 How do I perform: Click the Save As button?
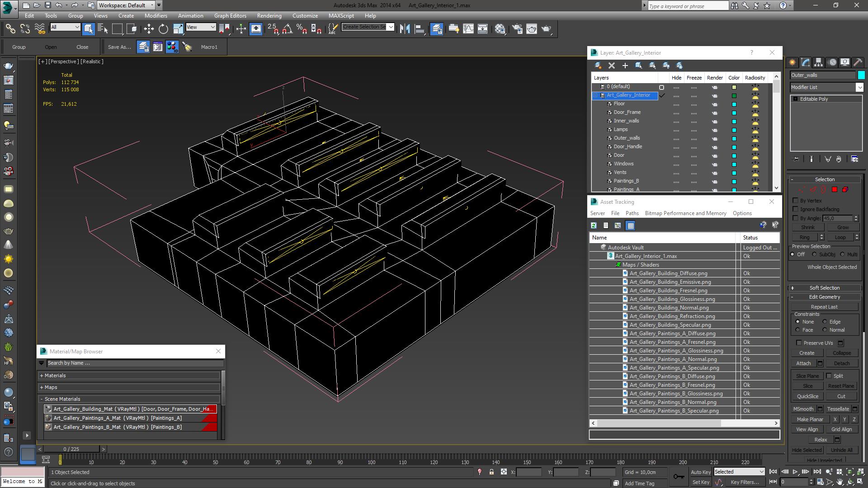click(119, 47)
